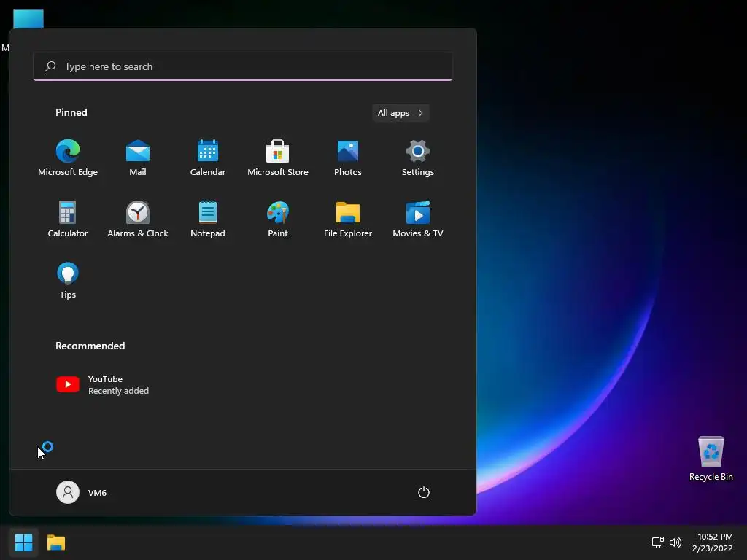Open recommended YouTube item

(x=102, y=385)
